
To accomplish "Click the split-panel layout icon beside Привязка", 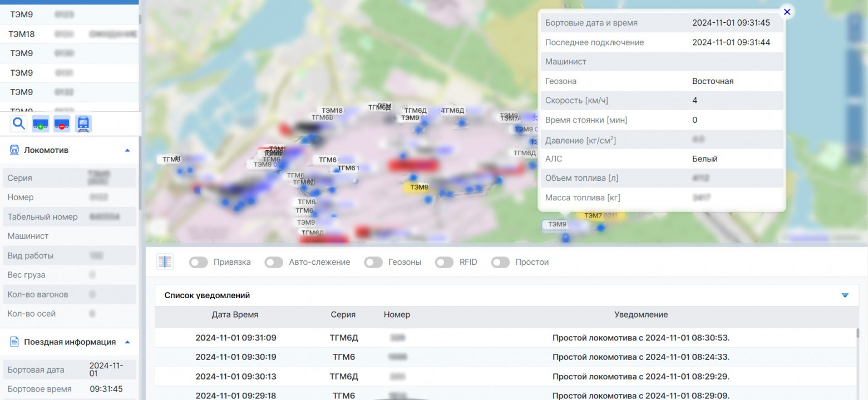I will pyautogui.click(x=165, y=262).
